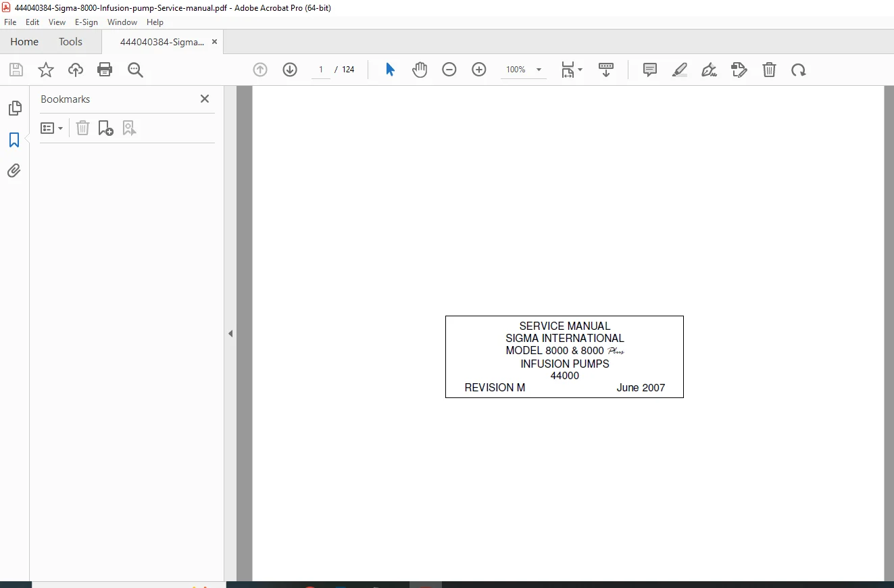This screenshot has width=894, height=588.
Task: Add document to starred favorites
Action: (x=46, y=70)
